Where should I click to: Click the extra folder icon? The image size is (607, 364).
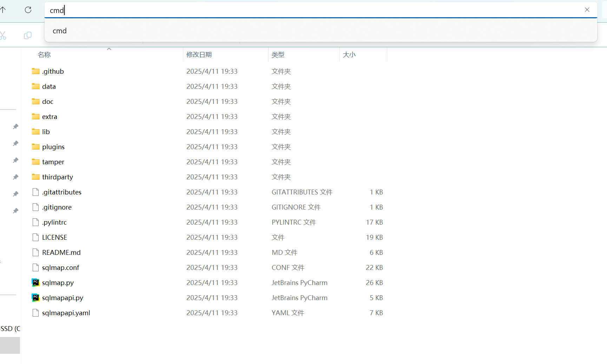coord(36,117)
